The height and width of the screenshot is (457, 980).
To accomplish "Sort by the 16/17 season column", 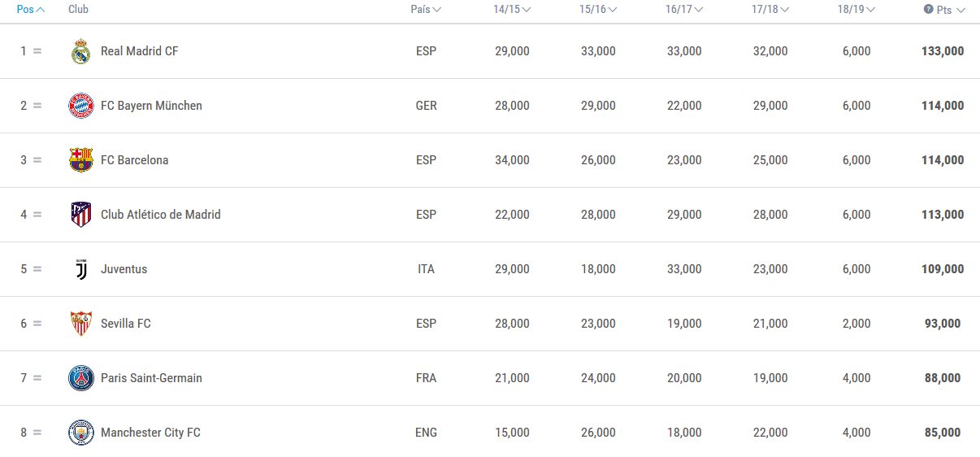I will pyautogui.click(x=684, y=10).
